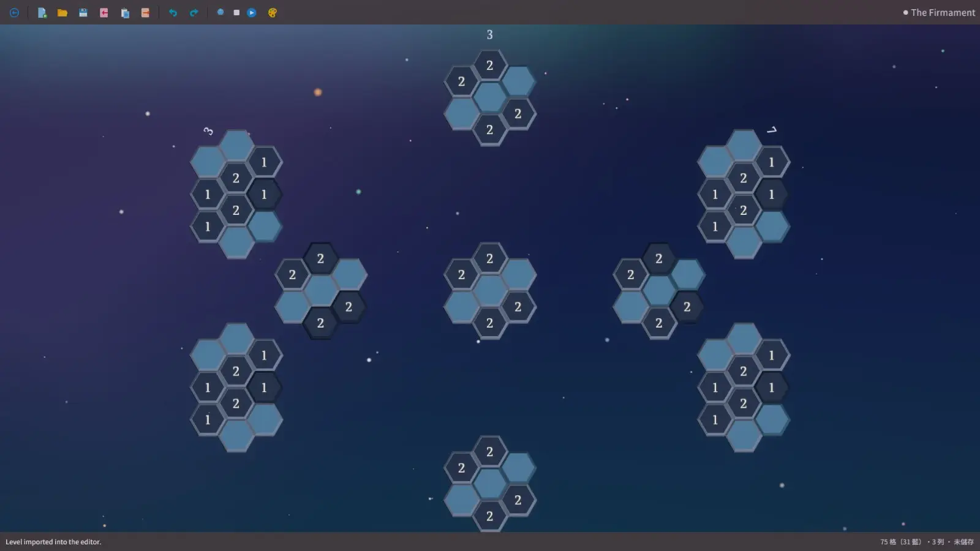Play-test the level with the play button
This screenshot has width=980, height=551.
click(x=252, y=12)
